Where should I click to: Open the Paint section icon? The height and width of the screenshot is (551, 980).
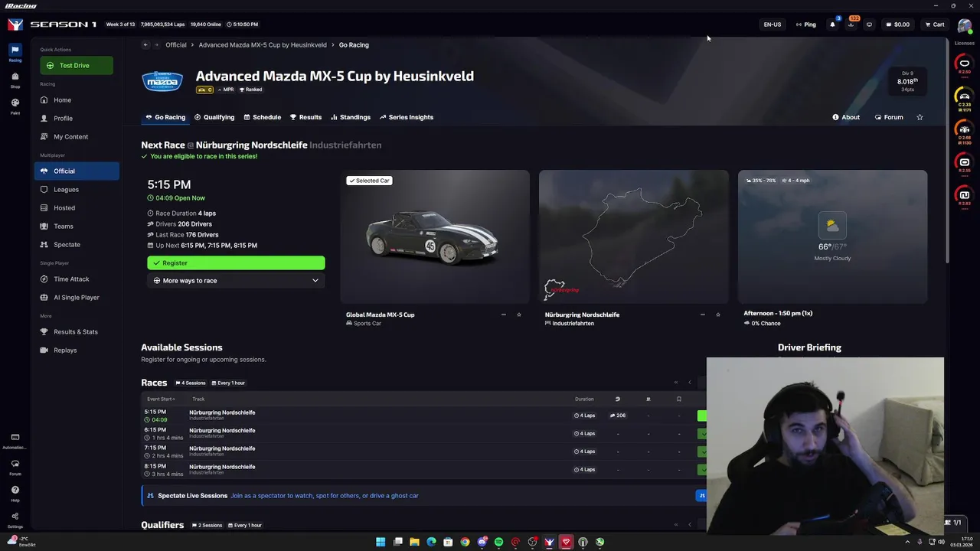click(x=15, y=105)
